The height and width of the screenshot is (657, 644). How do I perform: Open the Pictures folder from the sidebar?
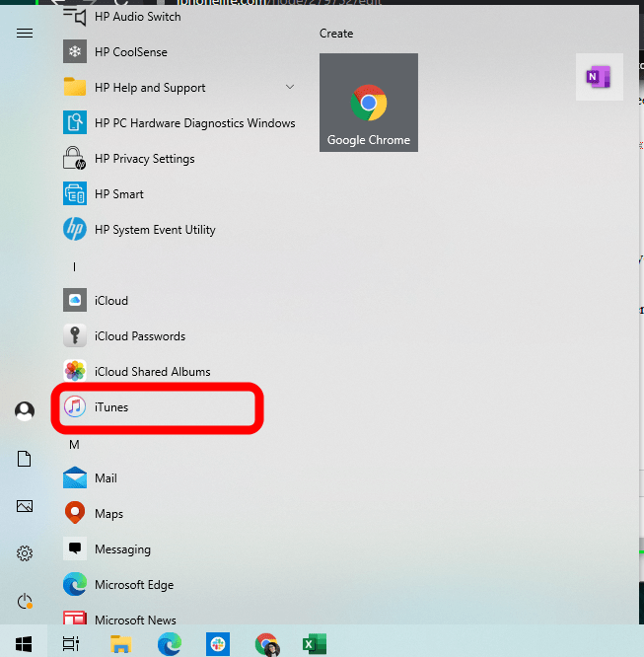point(25,506)
